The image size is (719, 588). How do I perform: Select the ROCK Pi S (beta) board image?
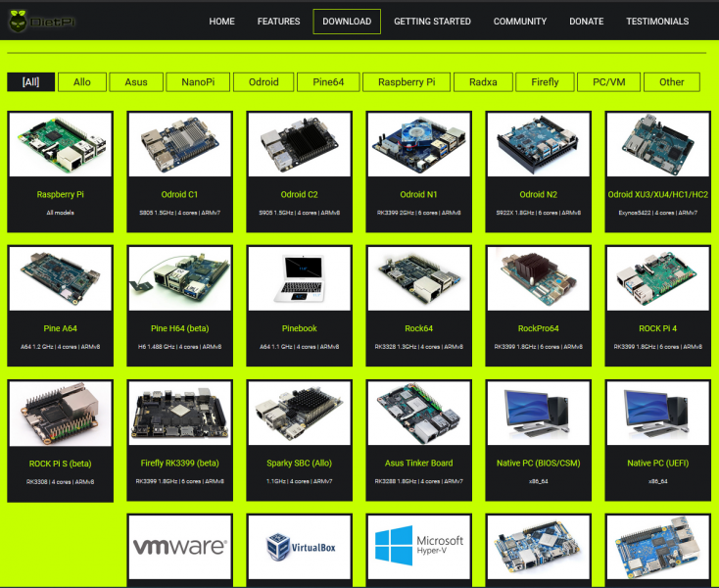click(x=60, y=414)
